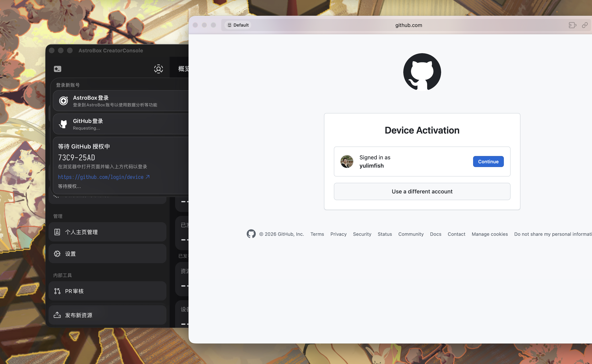Choose AstroBox登录 sign-in option
Image resolution: width=592 pixels, height=364 pixels.
(121, 101)
